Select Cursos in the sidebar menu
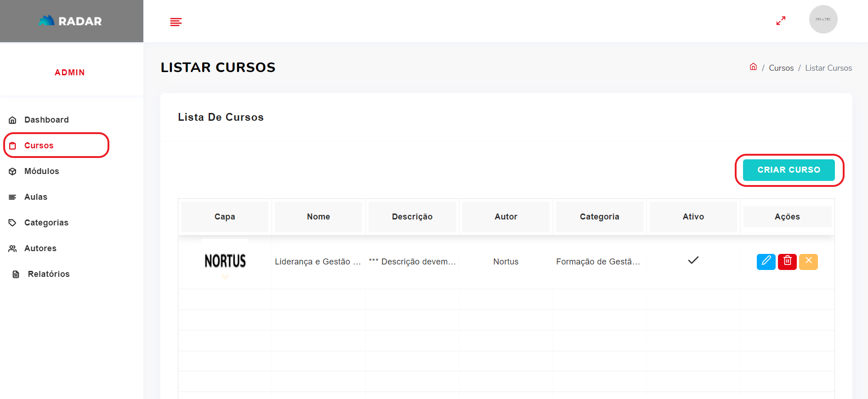Screen dimensions: 868x399 tap(39, 146)
